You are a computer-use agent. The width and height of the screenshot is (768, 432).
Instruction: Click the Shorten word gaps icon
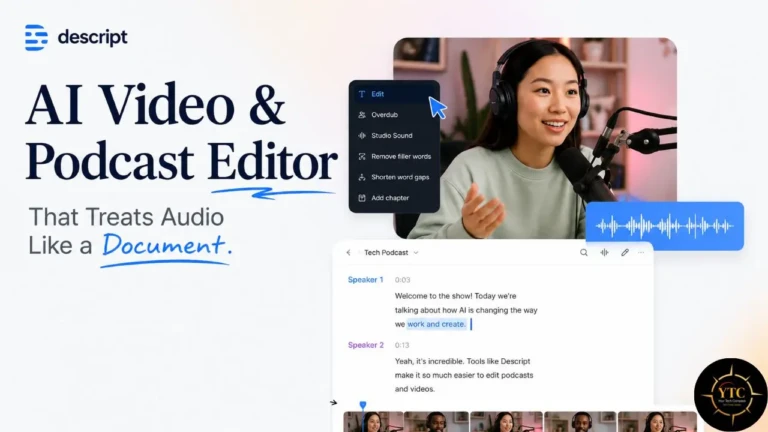(361, 177)
